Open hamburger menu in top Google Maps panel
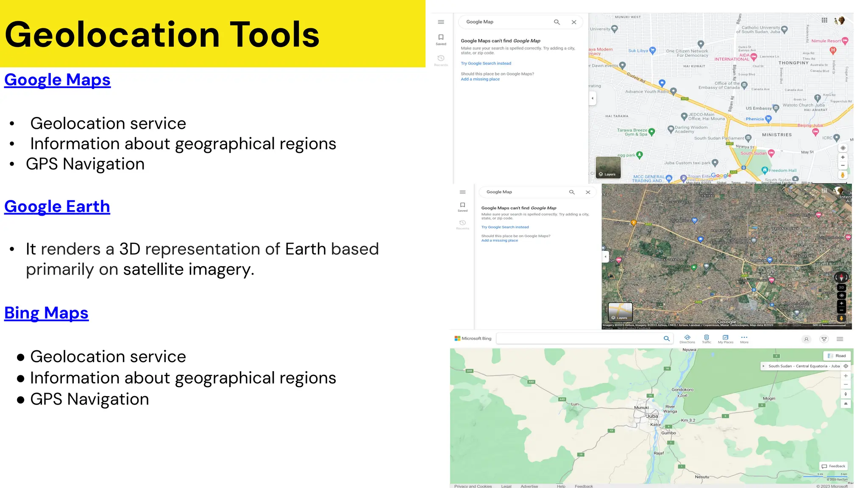868x488 pixels. pyautogui.click(x=441, y=22)
